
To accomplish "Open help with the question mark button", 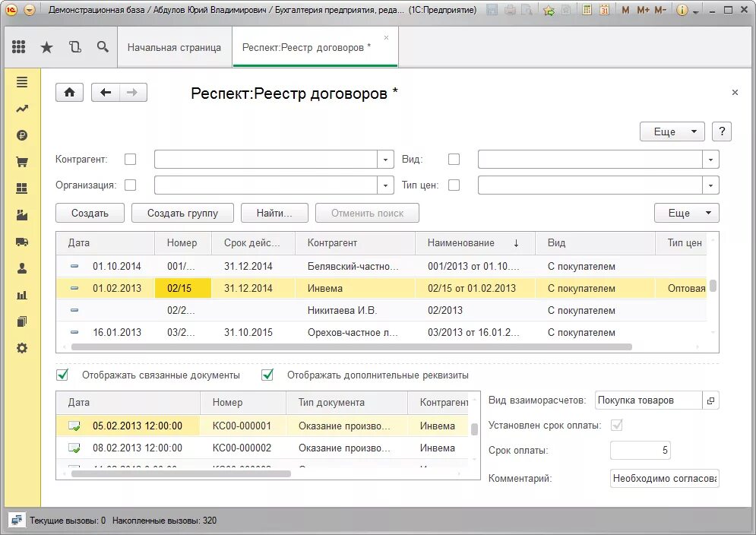I will [x=722, y=131].
